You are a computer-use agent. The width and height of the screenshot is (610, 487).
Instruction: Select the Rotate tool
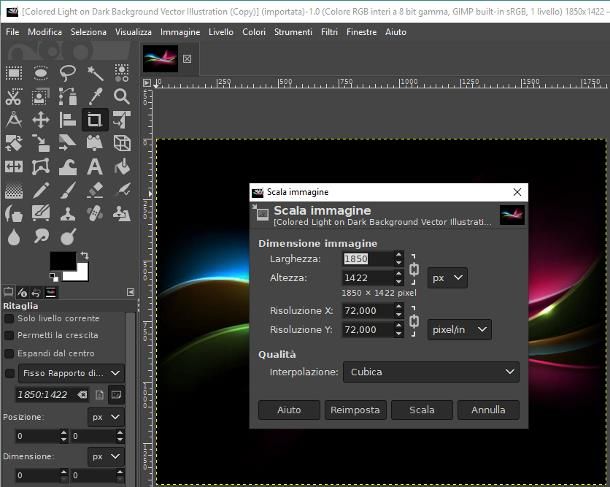tap(14, 143)
